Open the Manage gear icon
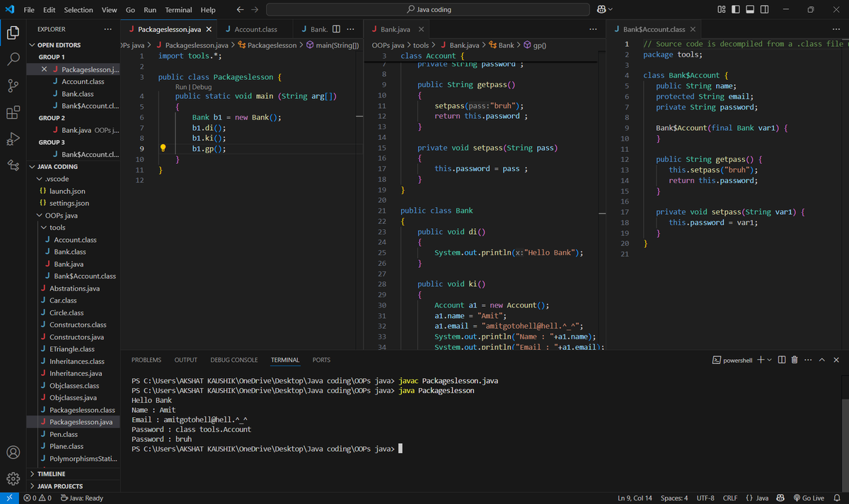 (13, 479)
